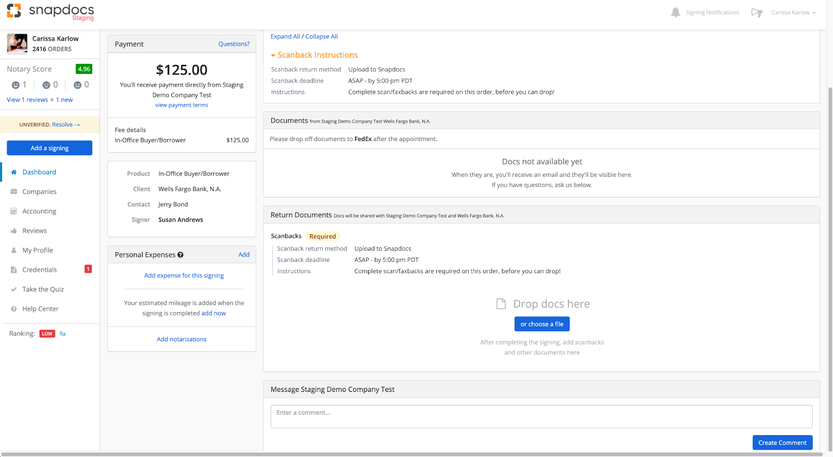Open Companies in the sidebar menu

click(39, 191)
